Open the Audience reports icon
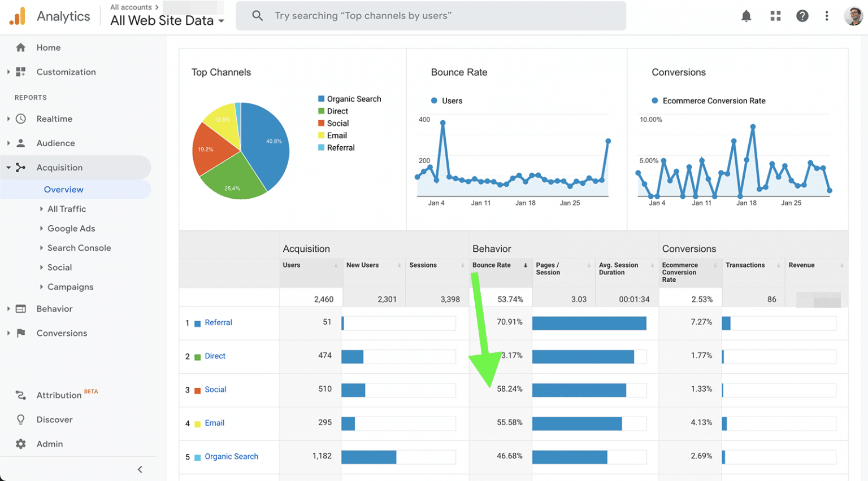The height and width of the screenshot is (481, 868). point(20,143)
